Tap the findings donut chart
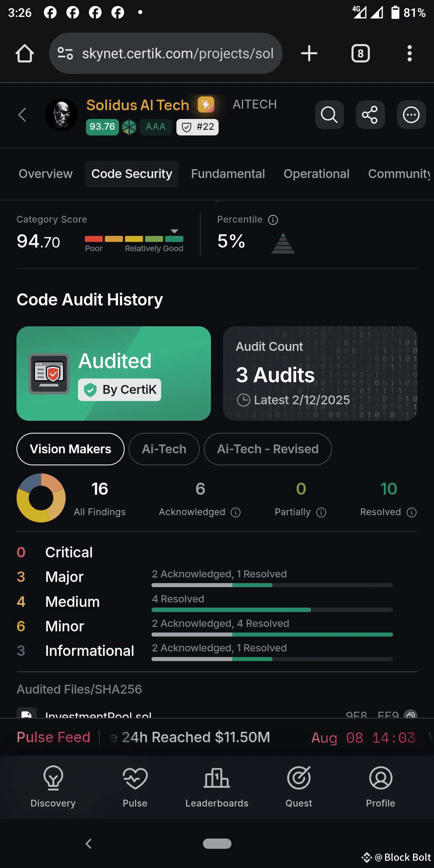Image resolution: width=434 pixels, height=868 pixels. click(x=41, y=497)
